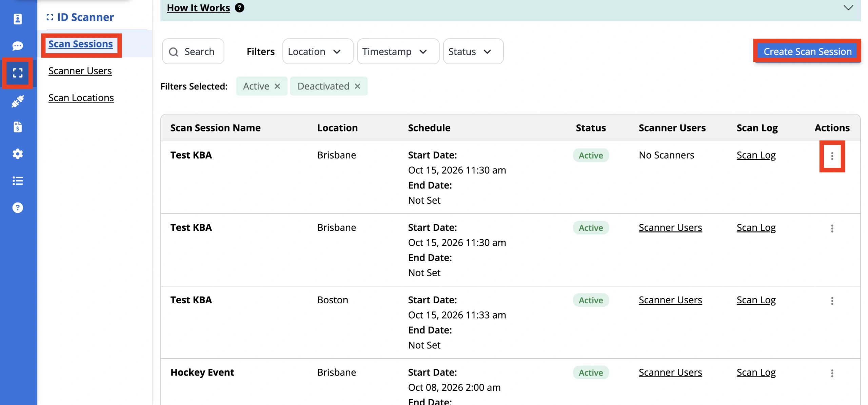Open the billing invoice sidebar icon

click(18, 127)
